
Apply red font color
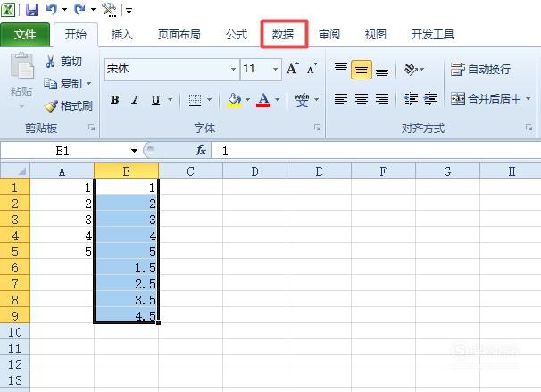(263, 100)
